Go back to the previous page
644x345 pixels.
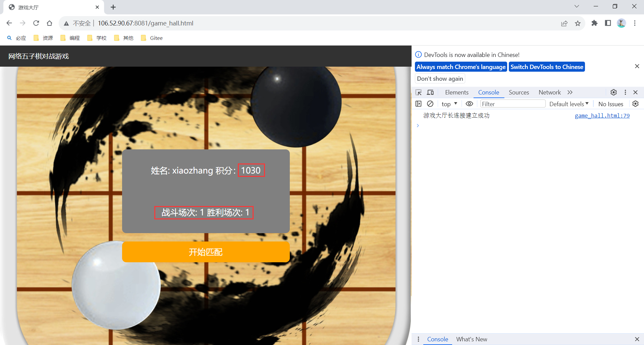[9, 23]
